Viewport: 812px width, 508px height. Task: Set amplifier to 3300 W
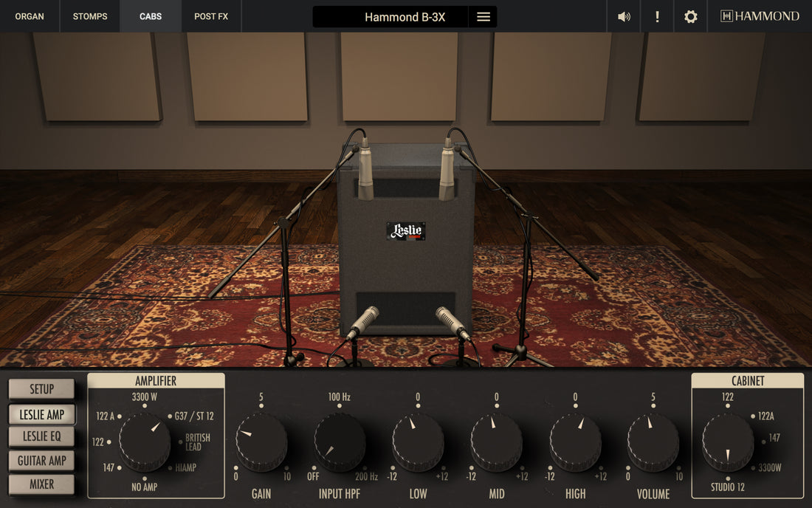(145, 397)
